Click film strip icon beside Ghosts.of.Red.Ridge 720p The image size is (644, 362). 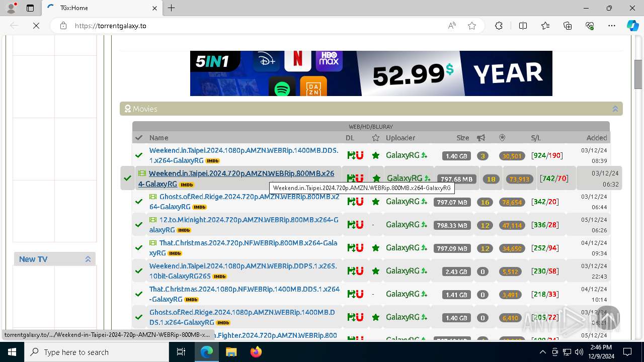click(153, 197)
